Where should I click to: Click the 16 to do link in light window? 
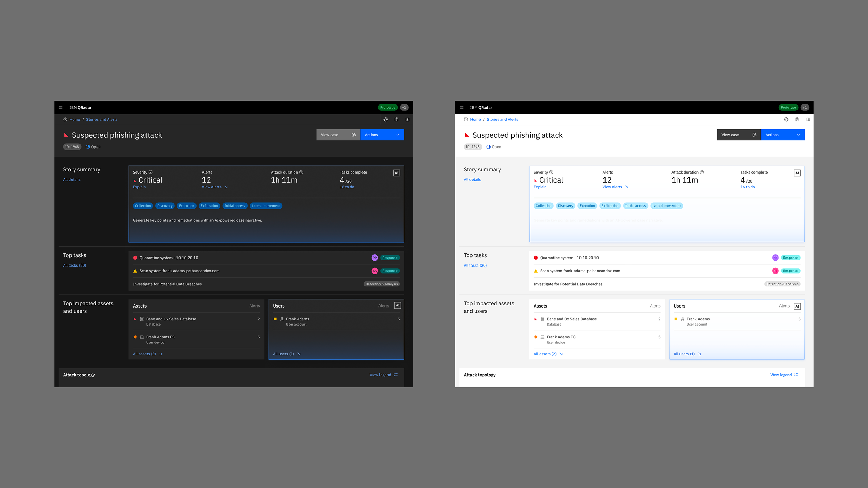point(748,187)
